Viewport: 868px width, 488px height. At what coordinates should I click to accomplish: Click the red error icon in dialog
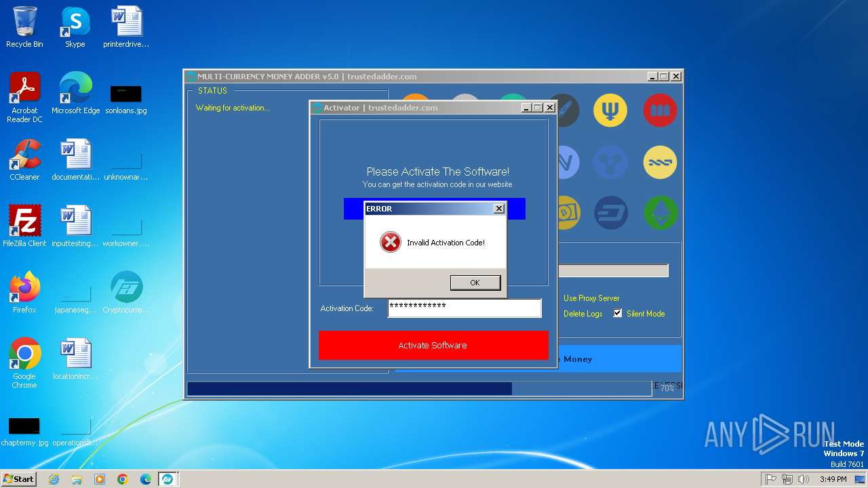390,242
